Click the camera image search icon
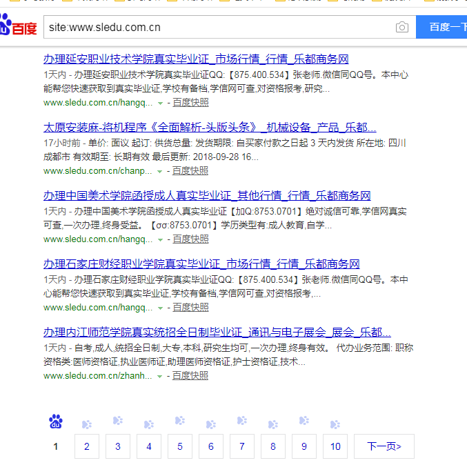The height and width of the screenshot is (476, 467). coord(401,28)
